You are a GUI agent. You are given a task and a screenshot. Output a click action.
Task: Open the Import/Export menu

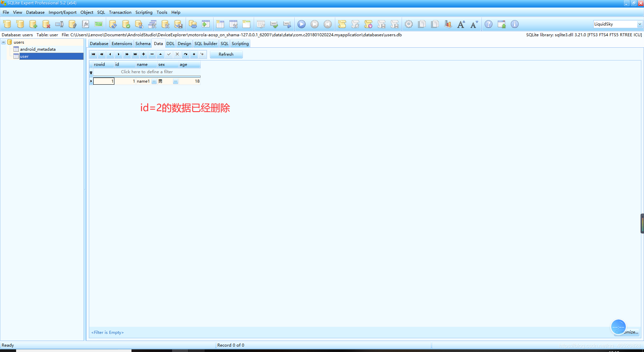tap(62, 12)
